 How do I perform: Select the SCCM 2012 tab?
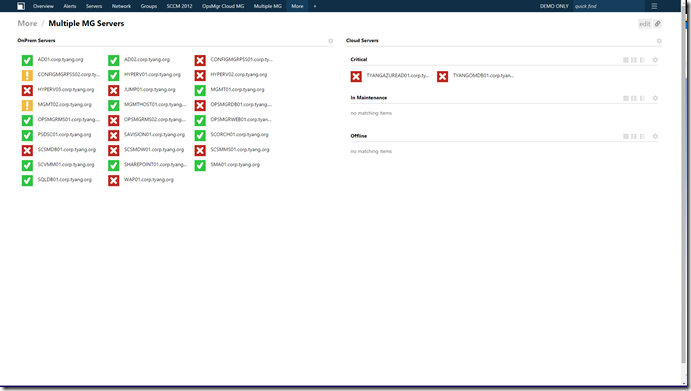pos(179,6)
